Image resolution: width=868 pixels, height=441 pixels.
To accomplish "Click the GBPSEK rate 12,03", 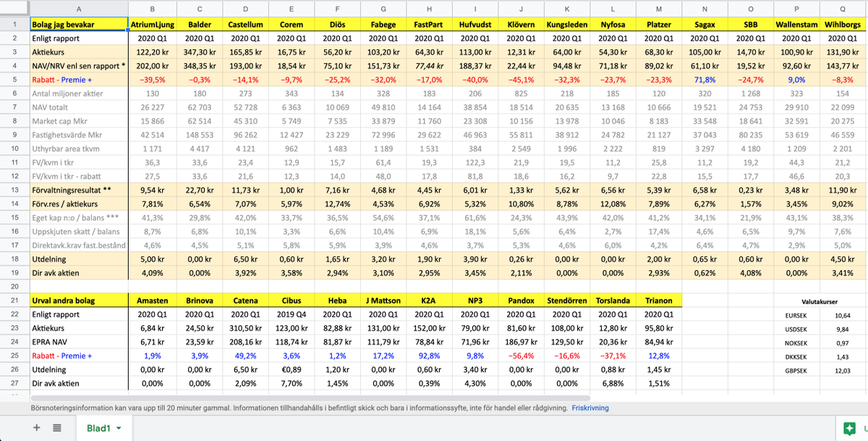I will pos(842,370).
